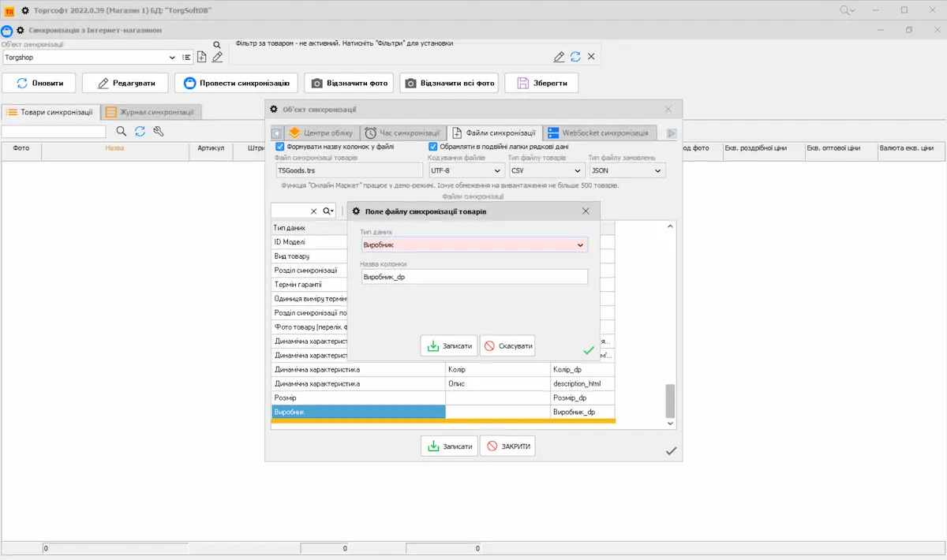
Task: Open the 'Журнал синхронізації' tab
Action: (152, 112)
